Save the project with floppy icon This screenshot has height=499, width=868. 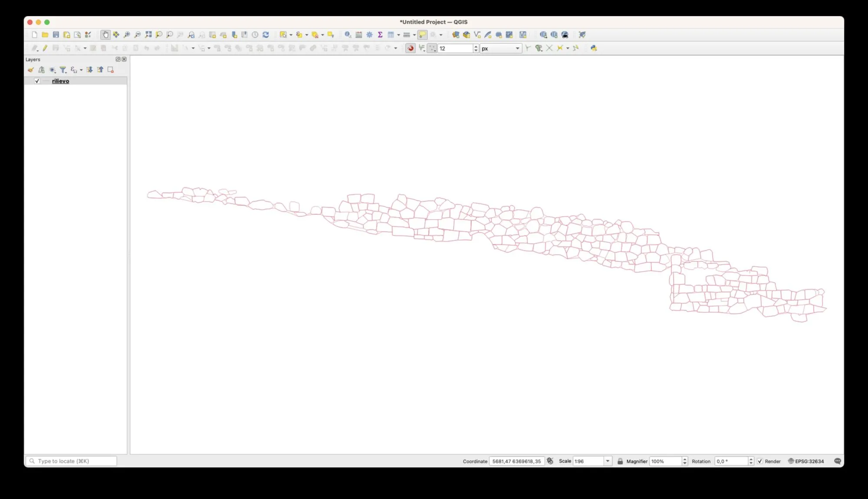[56, 35]
